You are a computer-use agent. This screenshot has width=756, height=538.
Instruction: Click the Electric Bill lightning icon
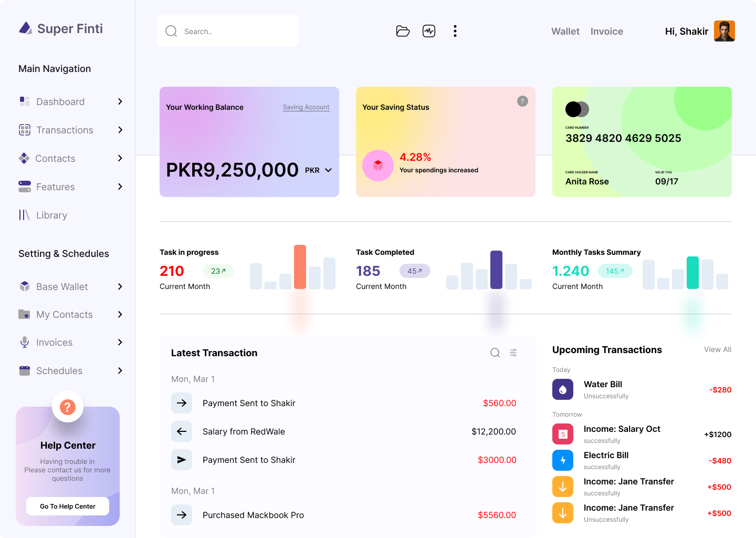click(563, 461)
